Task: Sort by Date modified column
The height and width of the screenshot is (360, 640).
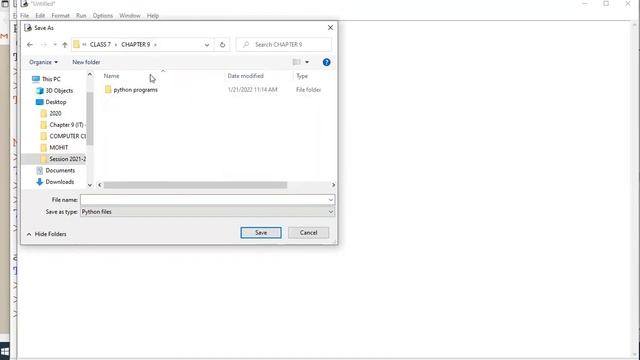Action: pos(245,76)
